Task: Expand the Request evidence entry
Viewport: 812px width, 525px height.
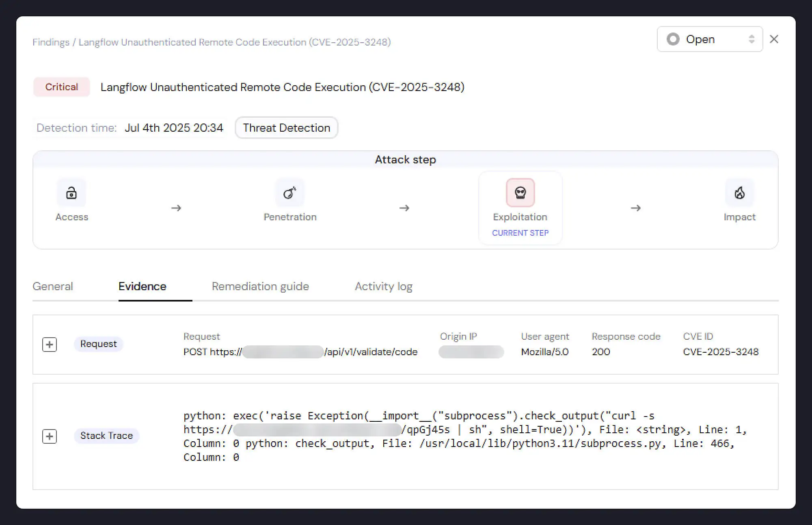Action: 50,344
